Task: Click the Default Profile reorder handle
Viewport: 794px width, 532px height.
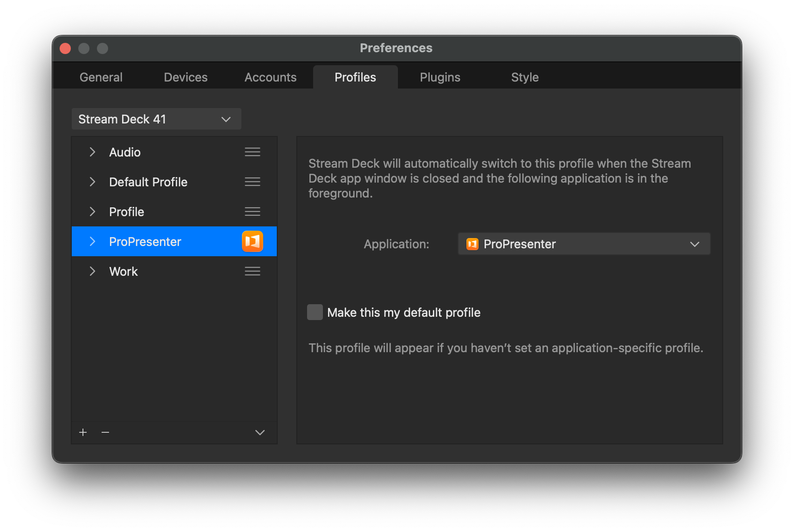Action: [253, 182]
